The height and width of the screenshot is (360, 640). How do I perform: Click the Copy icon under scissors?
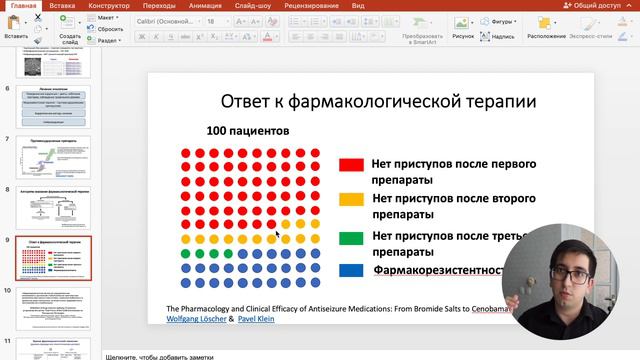coord(38,29)
